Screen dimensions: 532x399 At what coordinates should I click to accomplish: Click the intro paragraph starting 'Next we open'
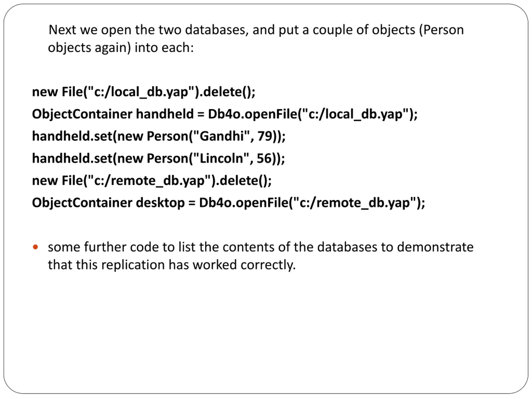pos(256,38)
